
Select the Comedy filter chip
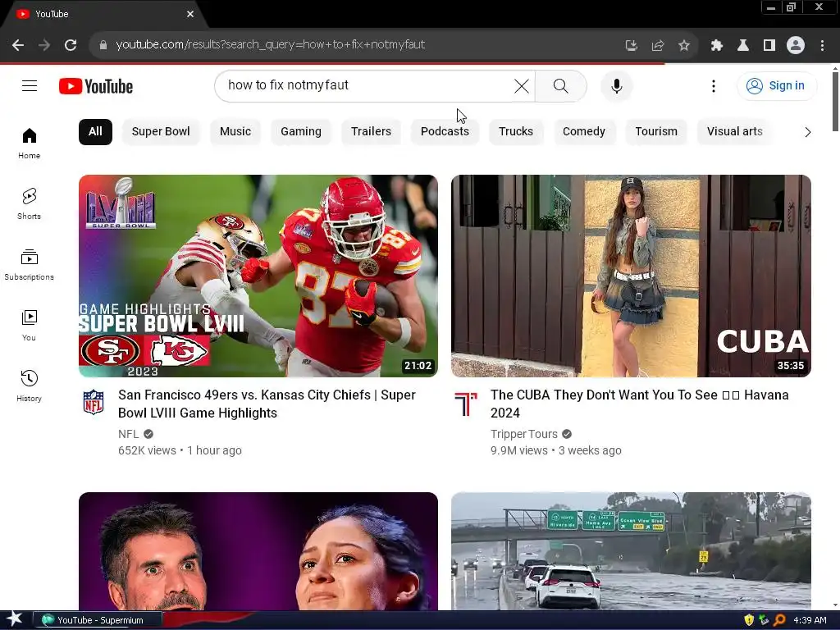pos(583,132)
